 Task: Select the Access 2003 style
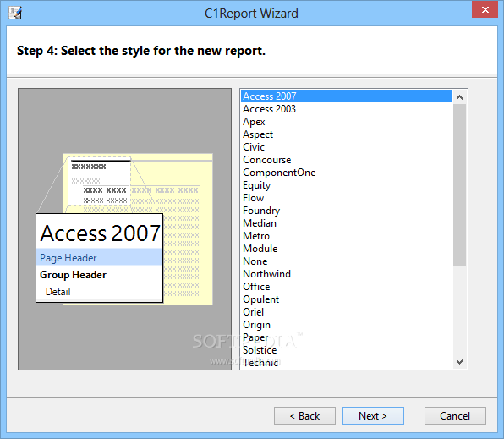[x=347, y=109]
